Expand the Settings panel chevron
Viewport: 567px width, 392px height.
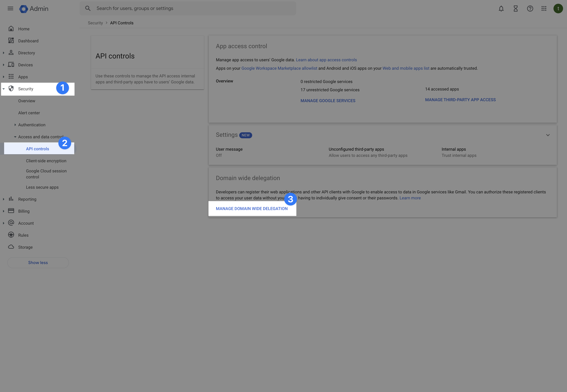coord(547,135)
